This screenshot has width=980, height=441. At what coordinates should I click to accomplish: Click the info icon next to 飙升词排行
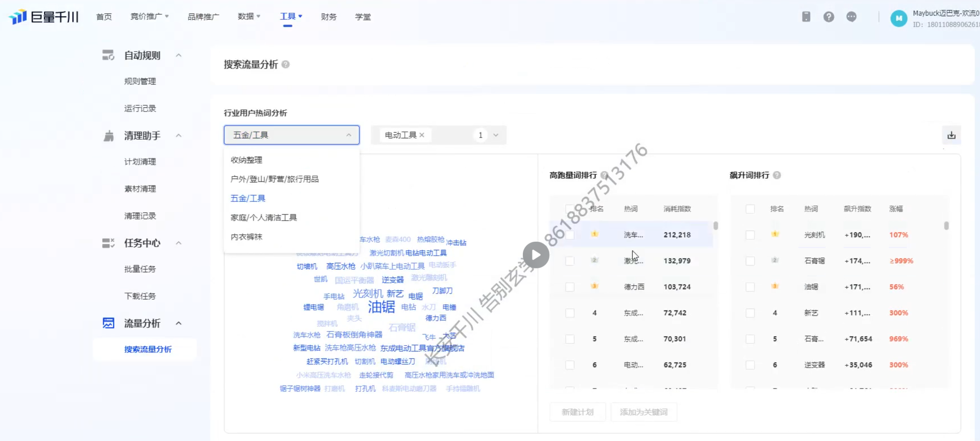pyautogui.click(x=777, y=175)
